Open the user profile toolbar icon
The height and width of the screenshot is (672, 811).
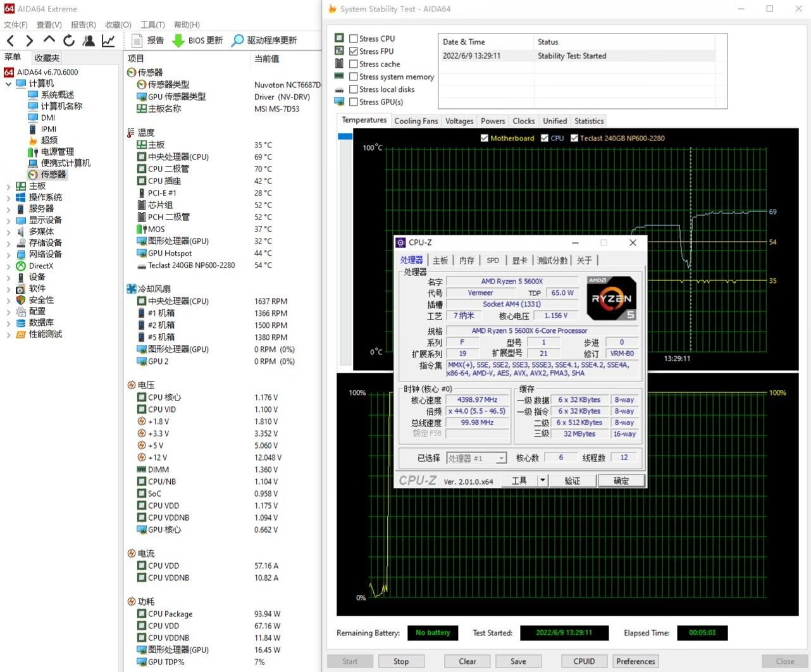[x=89, y=40]
